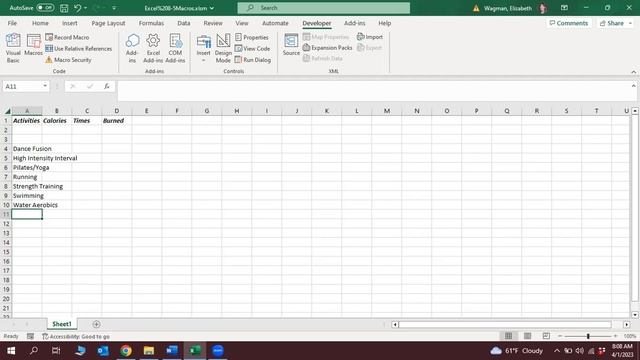
Task: Switch to the Home tab
Action: 40,23
